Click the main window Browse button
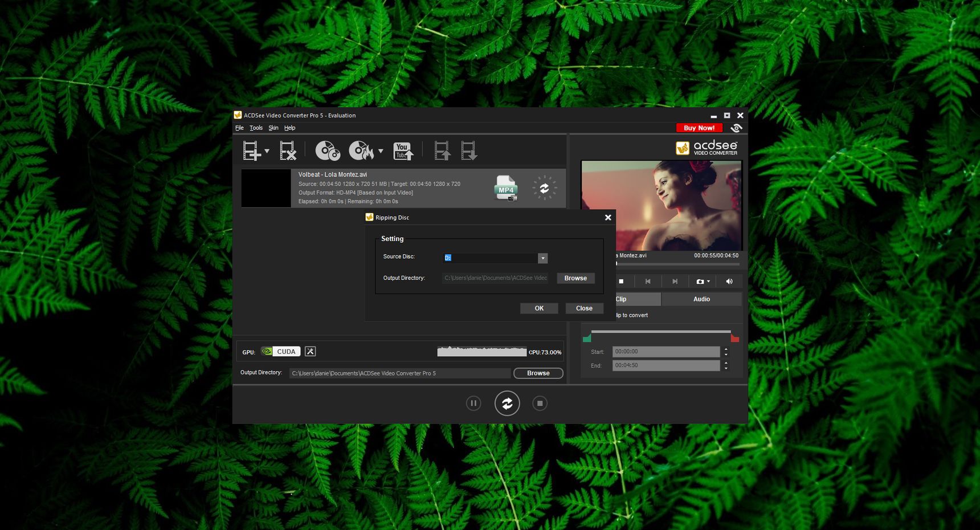The image size is (980, 530). coord(538,373)
